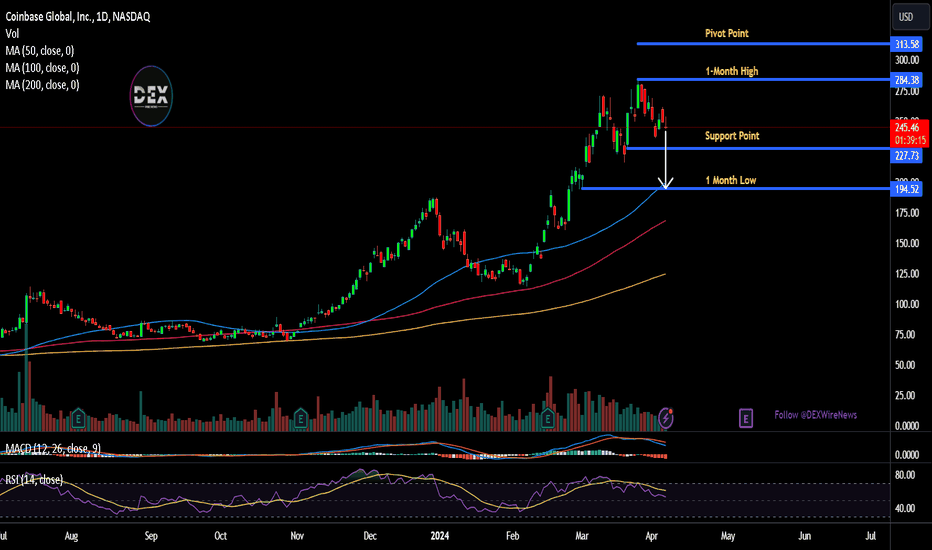This screenshot has width=932, height=550.
Task: Click the 01:39:15 bar countdown timer
Action: point(909,140)
